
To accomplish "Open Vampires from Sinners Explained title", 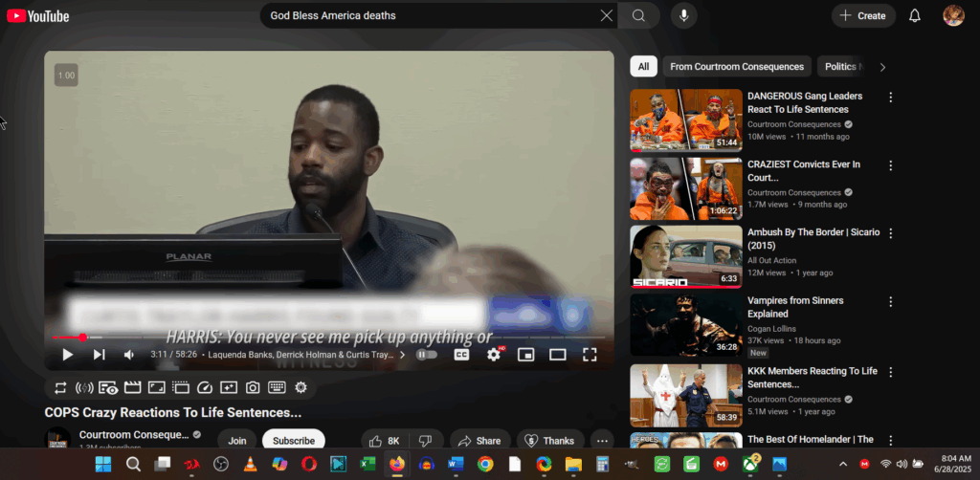I will pos(795,307).
